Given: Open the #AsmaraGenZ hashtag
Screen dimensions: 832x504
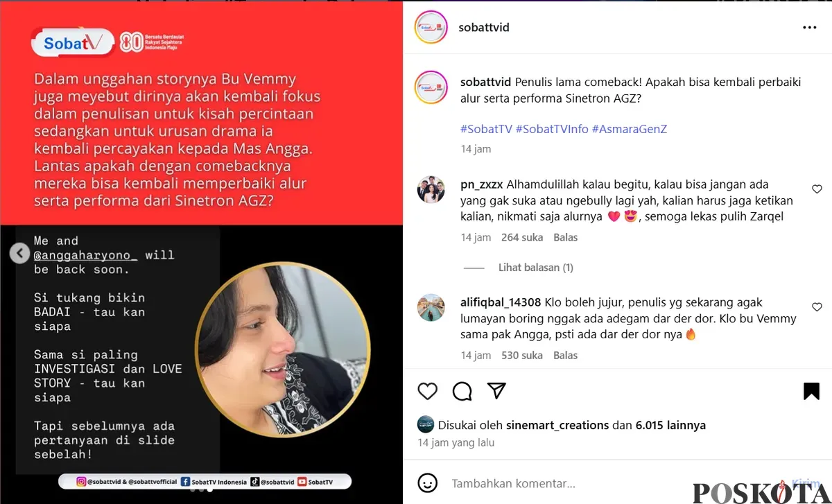Looking at the screenshot, I should [x=630, y=129].
